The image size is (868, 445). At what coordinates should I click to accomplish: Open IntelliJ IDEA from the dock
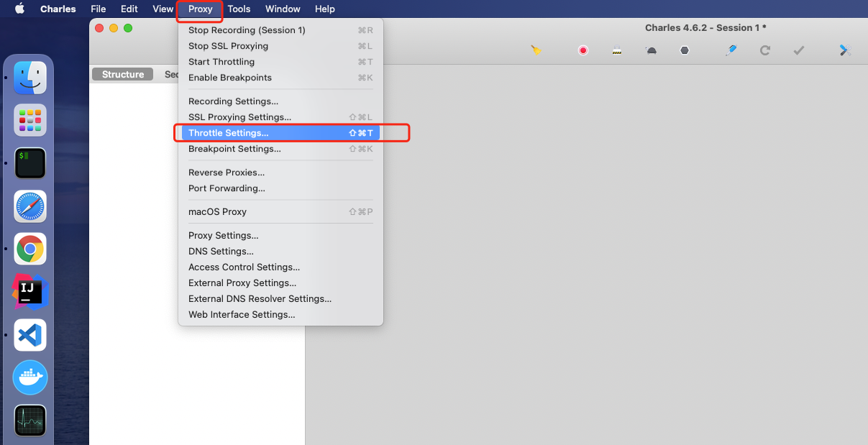tap(30, 291)
